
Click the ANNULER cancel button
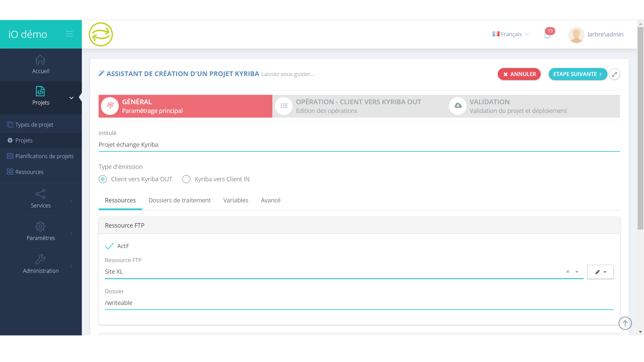[519, 74]
